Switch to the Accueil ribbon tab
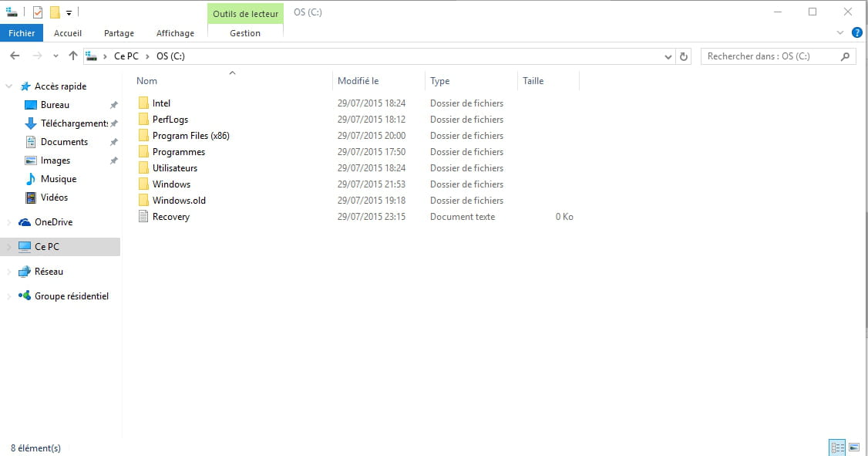Screen dimensions: 868x456 pyautogui.click(x=68, y=33)
